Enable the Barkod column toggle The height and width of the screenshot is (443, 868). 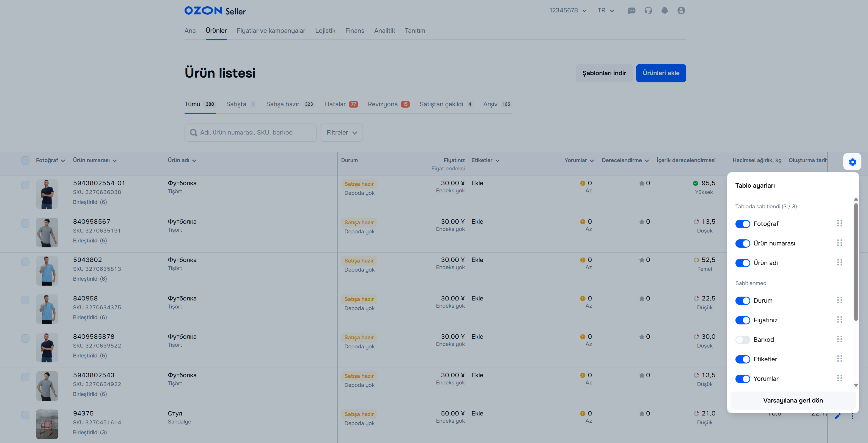(743, 340)
